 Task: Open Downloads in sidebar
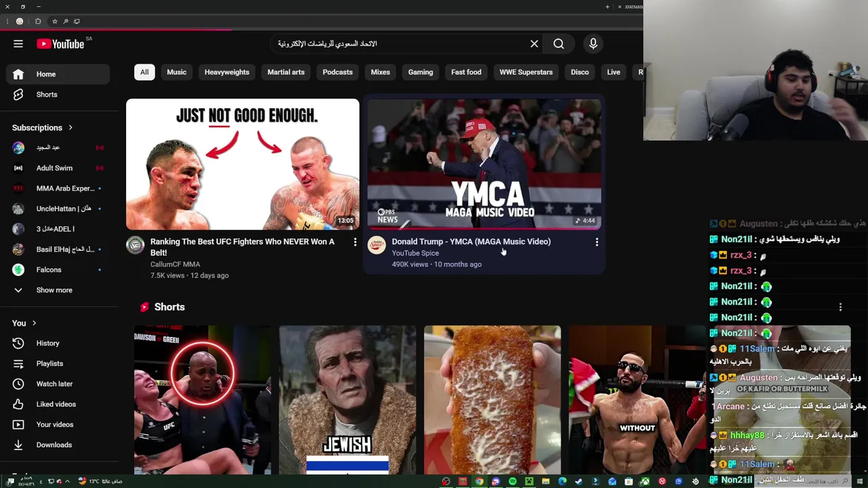pos(58,445)
